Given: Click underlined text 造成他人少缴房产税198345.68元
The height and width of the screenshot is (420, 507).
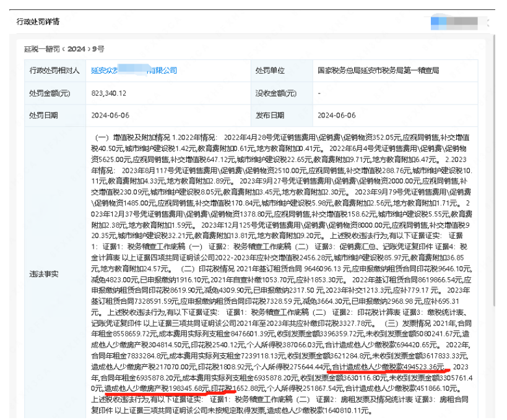Looking at the screenshot, I should click(x=156, y=388).
